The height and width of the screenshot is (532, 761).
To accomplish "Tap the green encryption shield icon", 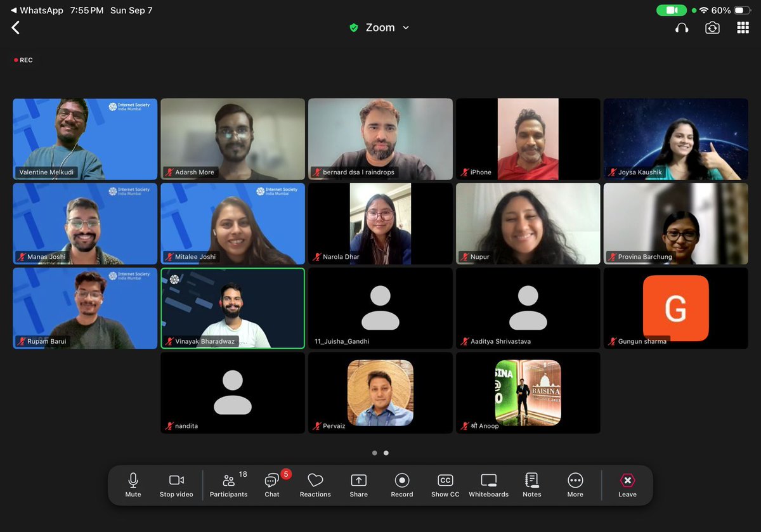I will (x=354, y=28).
